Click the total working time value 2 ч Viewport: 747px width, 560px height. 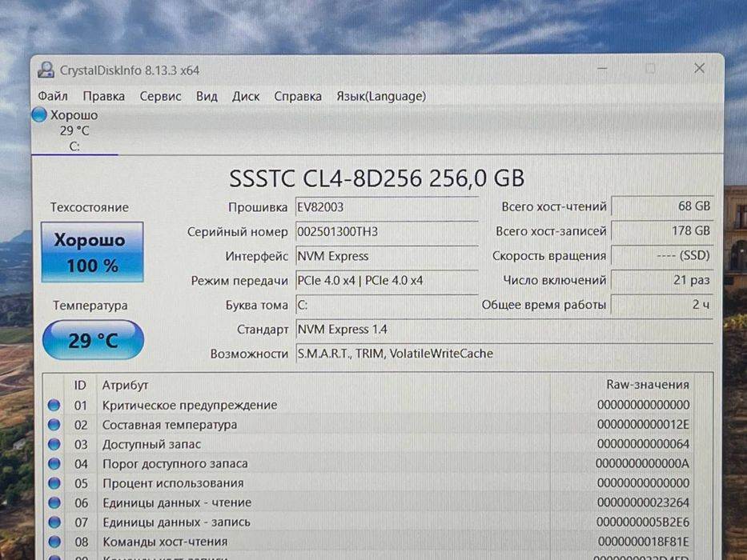tap(662, 305)
